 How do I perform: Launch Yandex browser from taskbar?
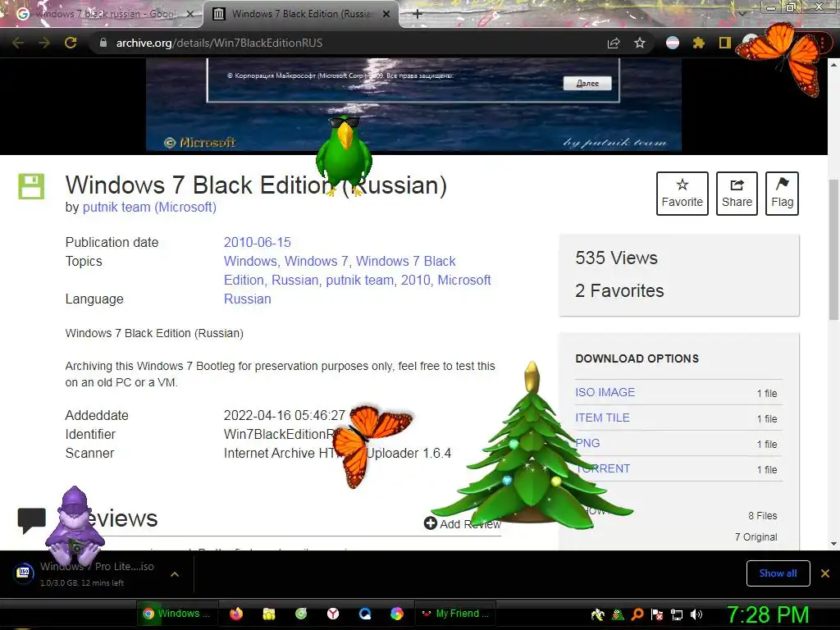point(333,614)
